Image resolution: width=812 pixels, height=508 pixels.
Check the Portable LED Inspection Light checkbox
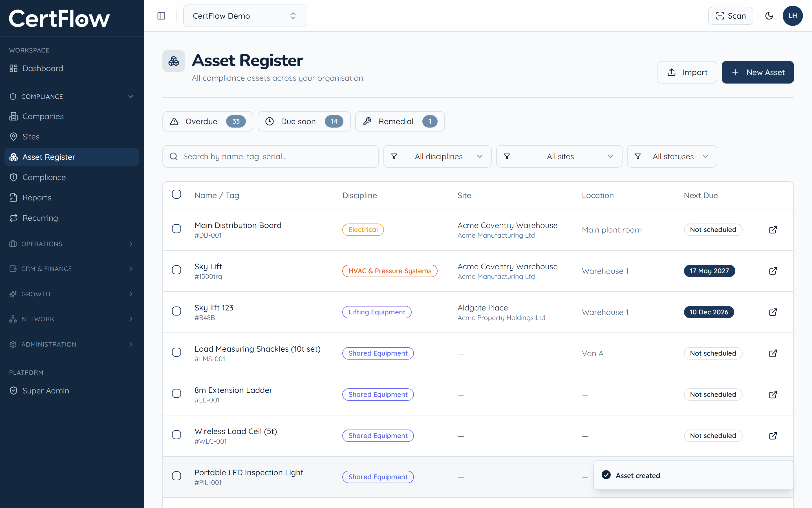(x=176, y=476)
